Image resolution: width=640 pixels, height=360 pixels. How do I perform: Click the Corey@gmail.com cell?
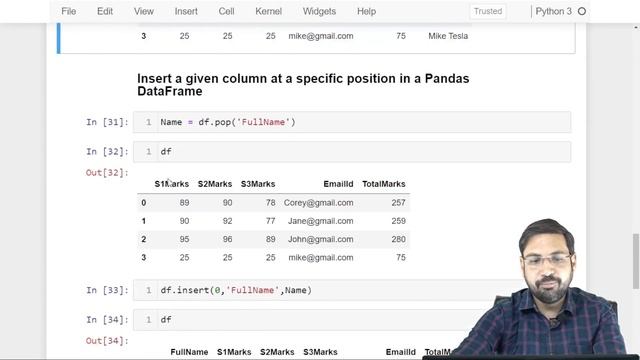click(318, 203)
